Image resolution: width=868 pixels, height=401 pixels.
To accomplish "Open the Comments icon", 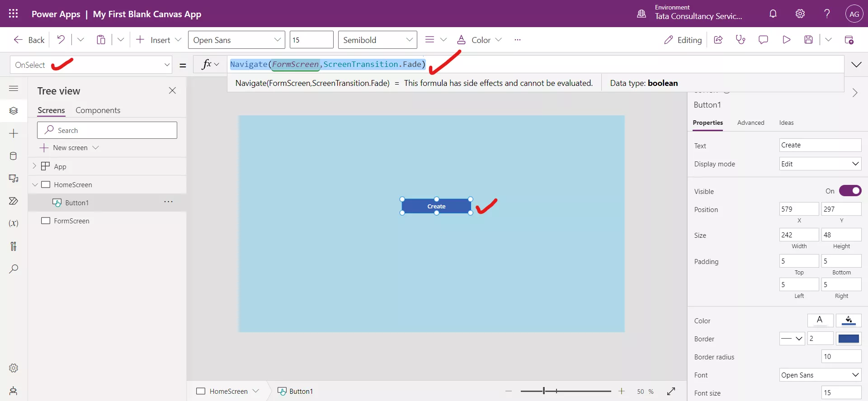I will (x=763, y=40).
